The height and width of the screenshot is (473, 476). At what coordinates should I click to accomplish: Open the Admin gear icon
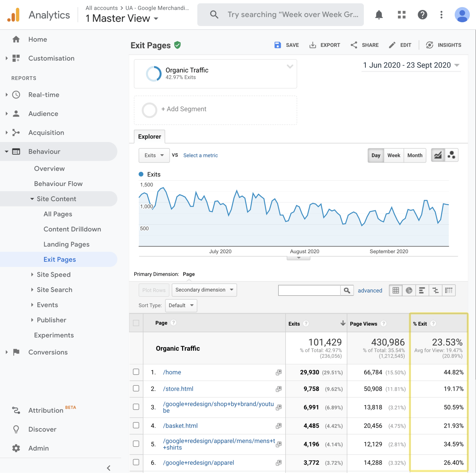(x=16, y=448)
